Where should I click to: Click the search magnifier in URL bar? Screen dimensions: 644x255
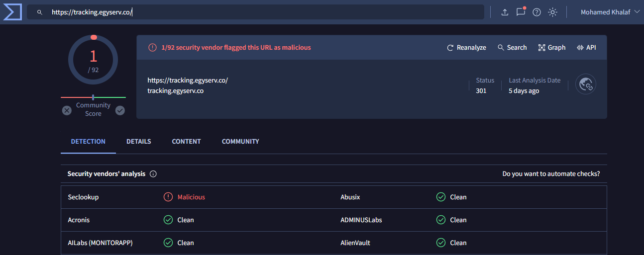pos(40,12)
